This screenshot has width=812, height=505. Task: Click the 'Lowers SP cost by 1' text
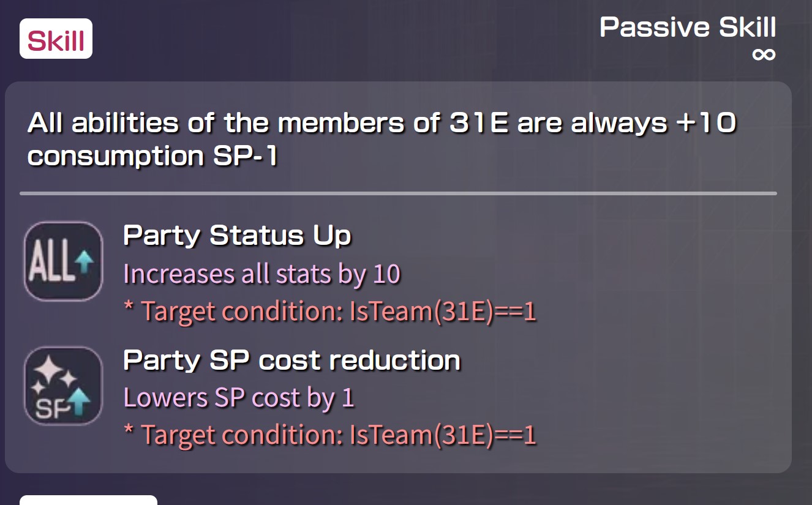(239, 398)
